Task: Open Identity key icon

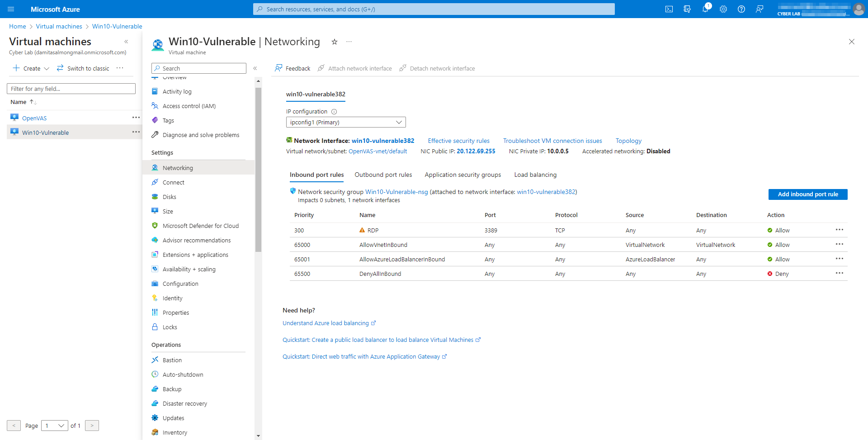Action: pos(155,298)
